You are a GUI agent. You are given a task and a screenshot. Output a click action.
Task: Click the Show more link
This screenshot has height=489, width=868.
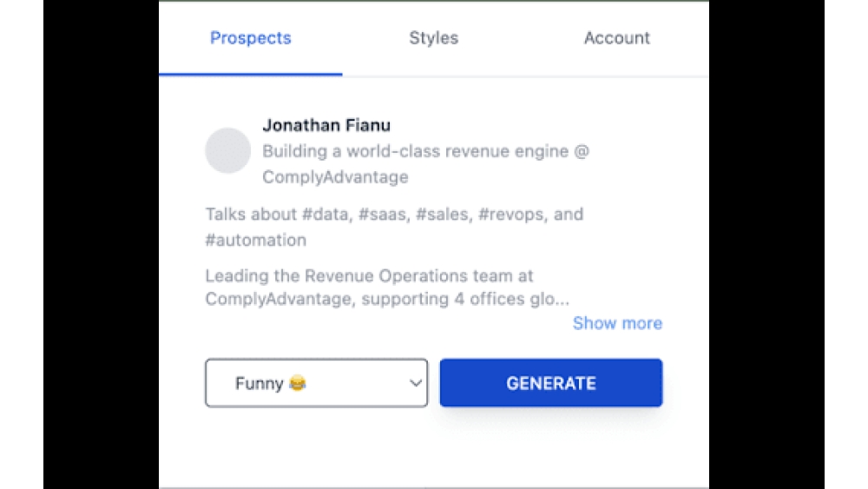[617, 323]
